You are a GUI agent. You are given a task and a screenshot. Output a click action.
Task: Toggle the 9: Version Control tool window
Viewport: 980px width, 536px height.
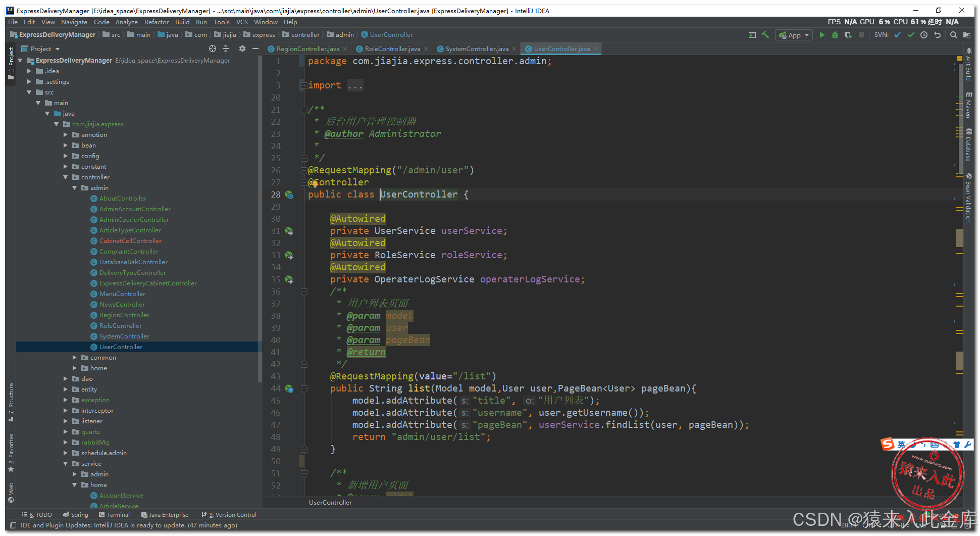point(229,515)
